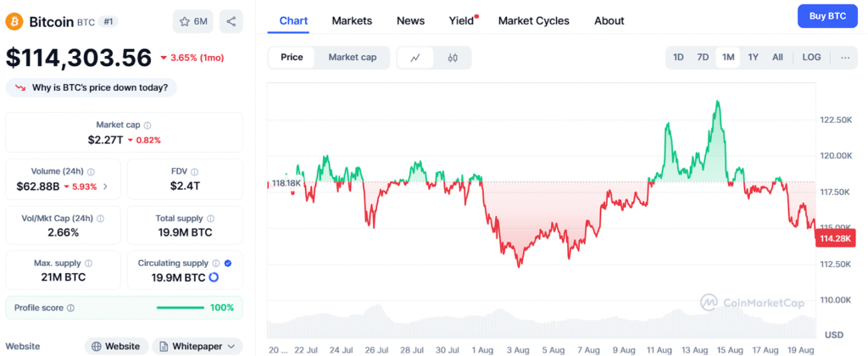Click the share icon next to Bitcoin
Viewport: 868px width, 356px height.
[231, 21]
